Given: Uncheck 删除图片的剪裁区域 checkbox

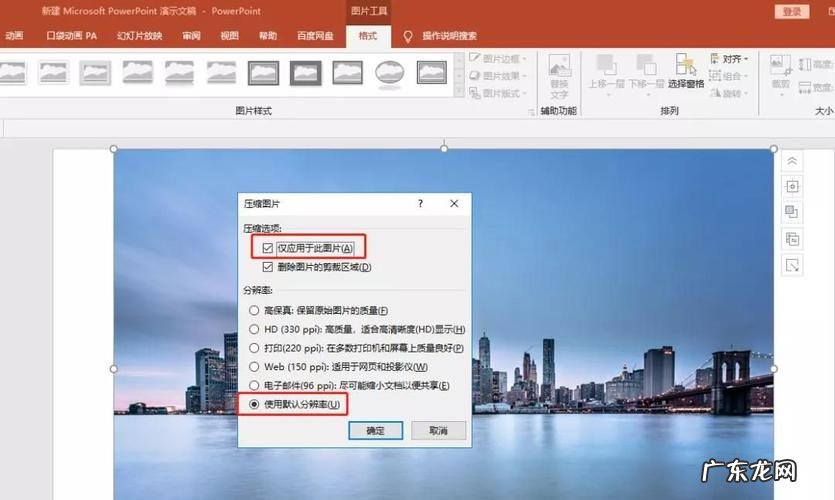Looking at the screenshot, I should click(x=267, y=267).
